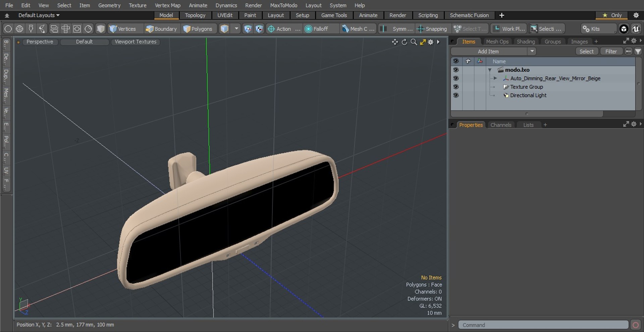Toggle visibility of Texture Group
The height and width of the screenshot is (332, 644).
click(455, 86)
